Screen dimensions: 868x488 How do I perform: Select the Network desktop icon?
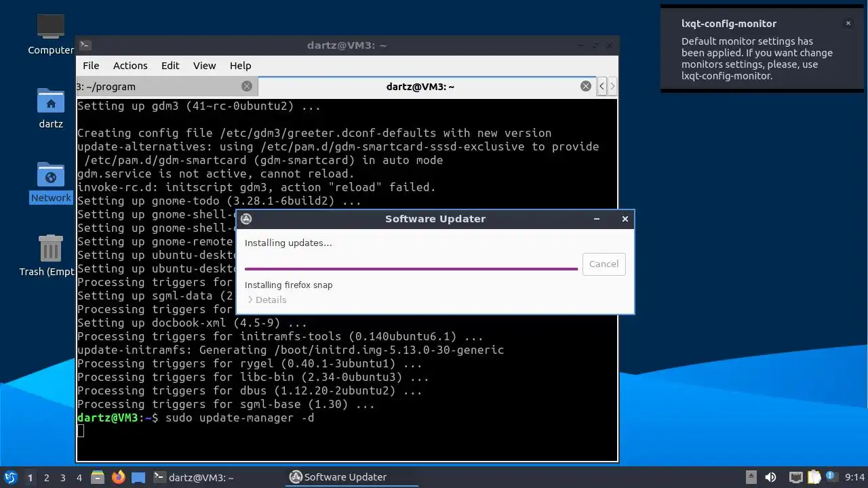tap(51, 183)
